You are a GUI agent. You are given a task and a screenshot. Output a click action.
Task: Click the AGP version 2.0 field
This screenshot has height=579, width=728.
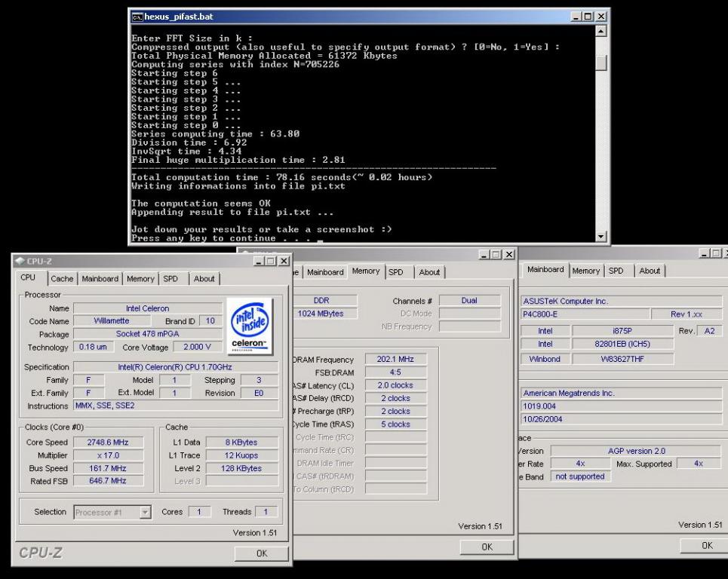pyautogui.click(x=636, y=451)
